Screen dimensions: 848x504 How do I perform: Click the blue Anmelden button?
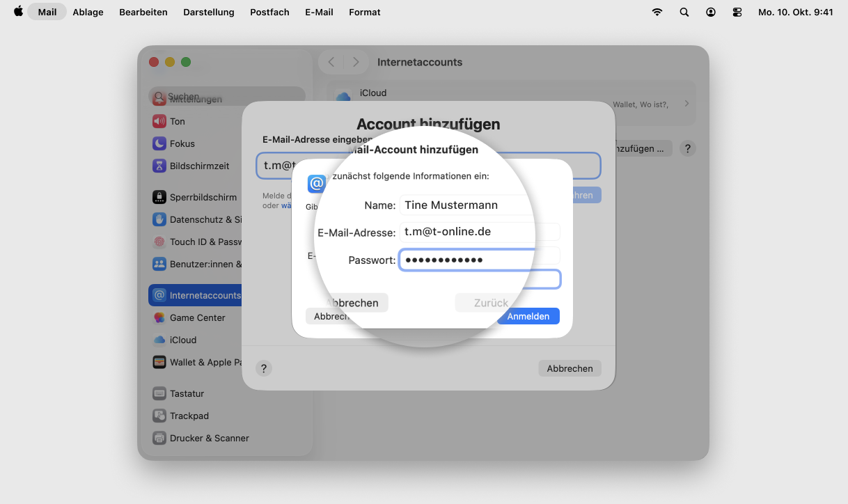[528, 316]
